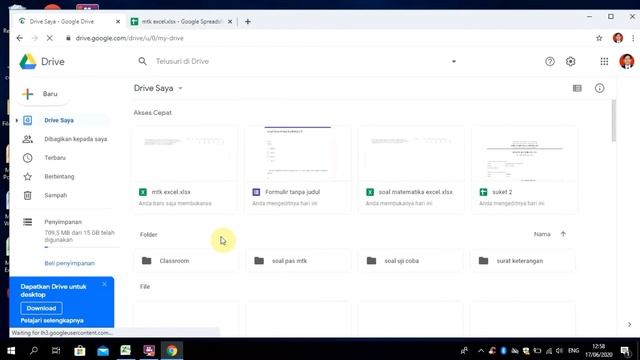This screenshot has height=360, width=640.
Task: Click the site lock icon in the address bar
Action: [x=68, y=38]
